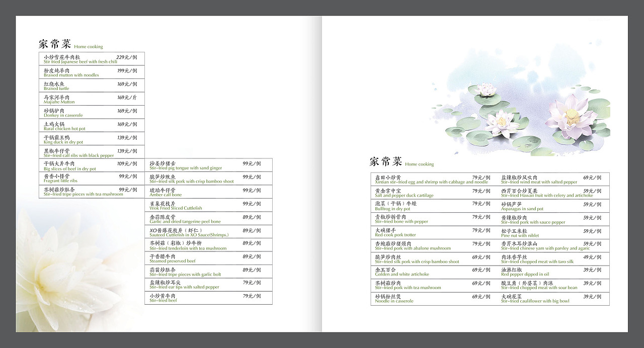This screenshot has height=348, width=644.
Task: Select 'Stir-fried cauliflower with big bowl' item
Action: [x=535, y=301]
